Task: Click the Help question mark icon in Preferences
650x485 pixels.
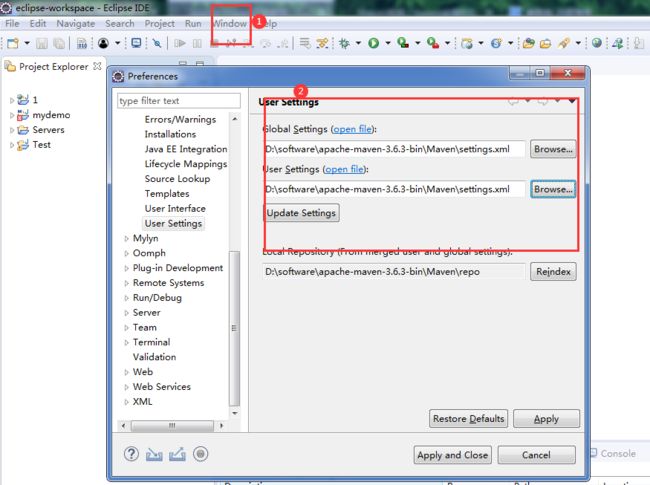Action: point(131,454)
